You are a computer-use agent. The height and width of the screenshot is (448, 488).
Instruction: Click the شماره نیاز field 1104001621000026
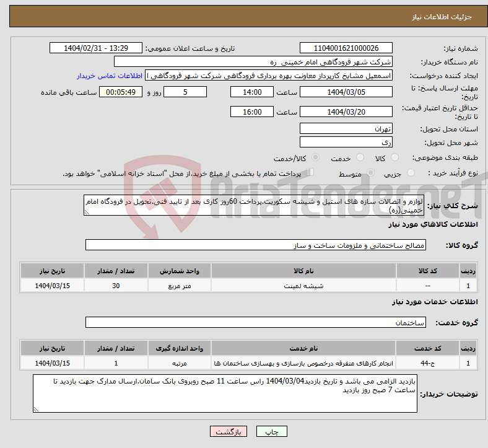click(346, 48)
